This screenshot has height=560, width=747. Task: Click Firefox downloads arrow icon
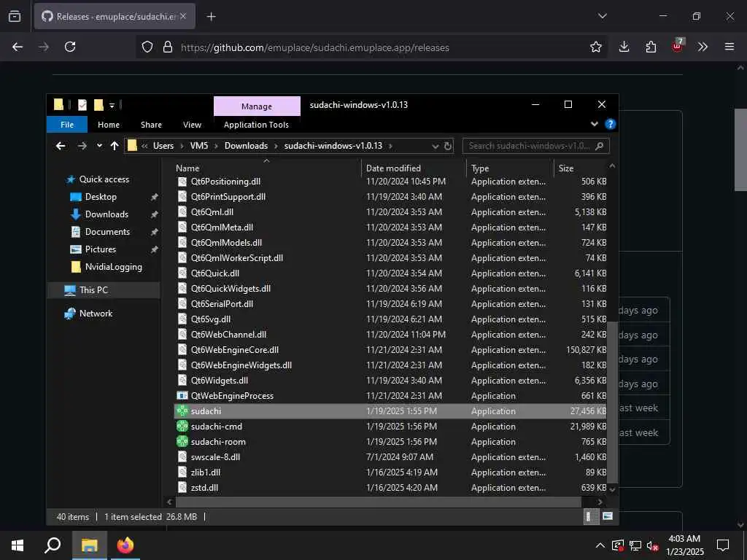point(624,47)
